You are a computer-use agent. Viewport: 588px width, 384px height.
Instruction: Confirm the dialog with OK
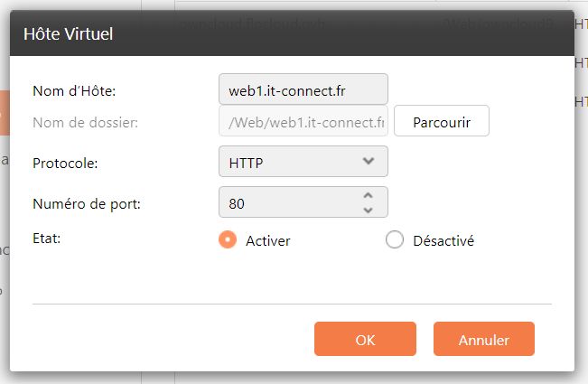(365, 340)
